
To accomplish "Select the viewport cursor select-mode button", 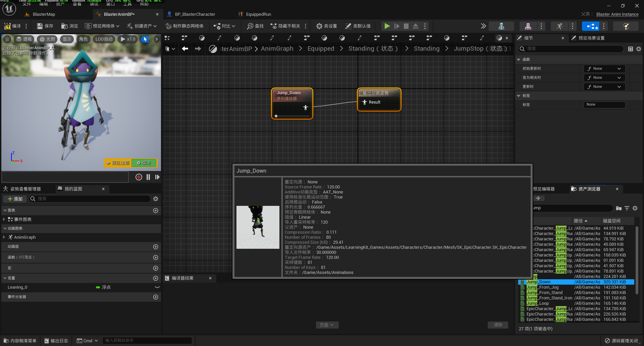I will pos(145,39).
